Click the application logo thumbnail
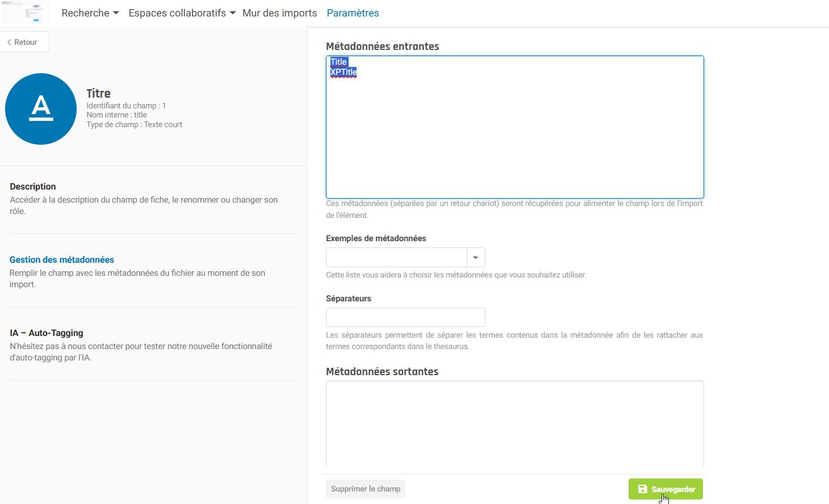 (x=26, y=12)
